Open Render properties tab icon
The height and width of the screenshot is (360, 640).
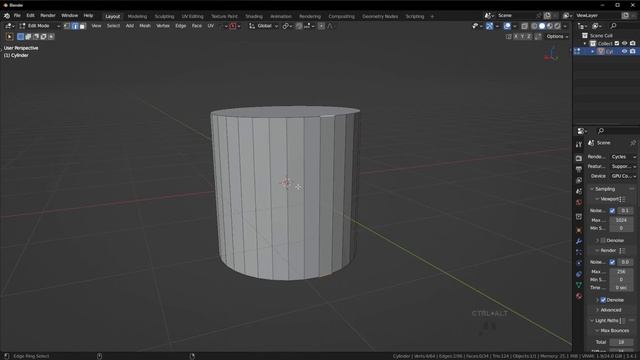pyautogui.click(x=579, y=158)
